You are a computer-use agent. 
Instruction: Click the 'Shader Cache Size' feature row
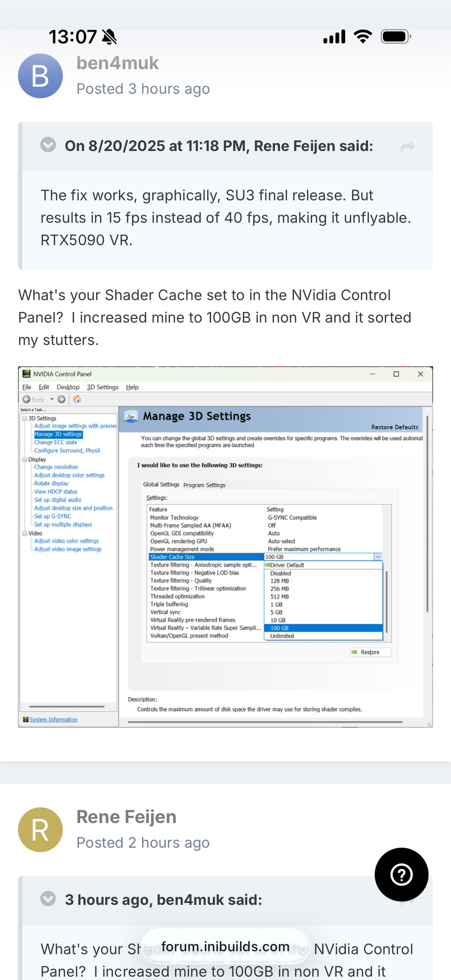coord(206,557)
